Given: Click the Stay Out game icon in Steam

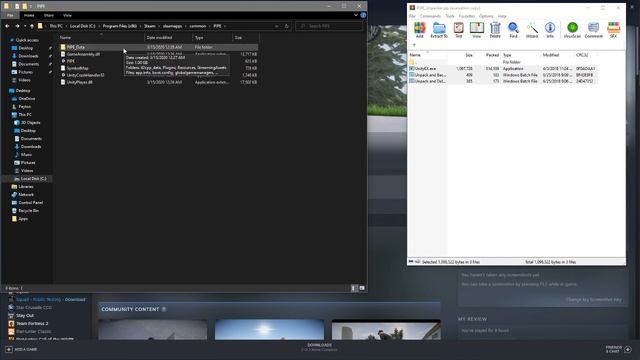Looking at the screenshot, I should [x=11, y=316].
